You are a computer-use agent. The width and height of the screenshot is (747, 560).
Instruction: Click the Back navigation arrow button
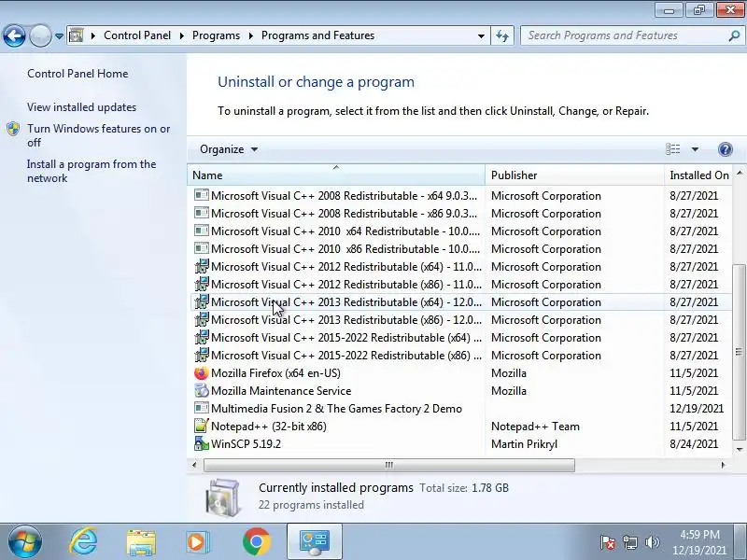coord(14,35)
